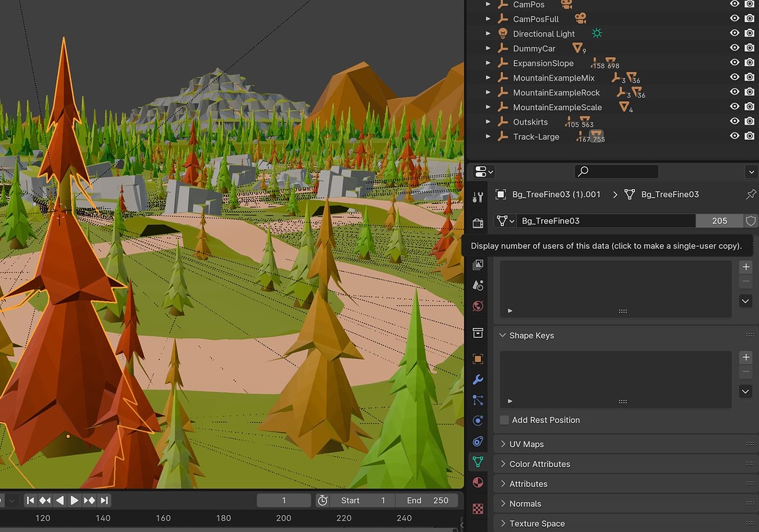Expand the ExpansionSlope outliner item
The image size is (759, 532).
click(x=488, y=63)
